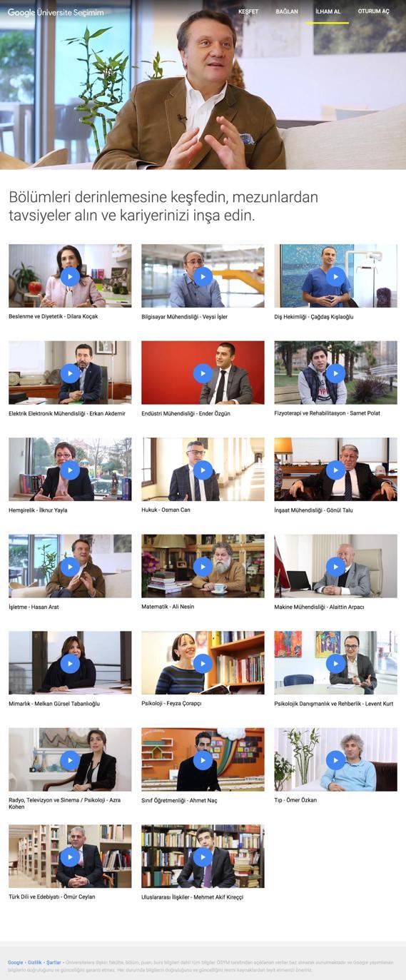Click the Mimarlık - Melkan Gürsel Tabanlıoğlu title
406x980 pixels.
click(x=54, y=704)
